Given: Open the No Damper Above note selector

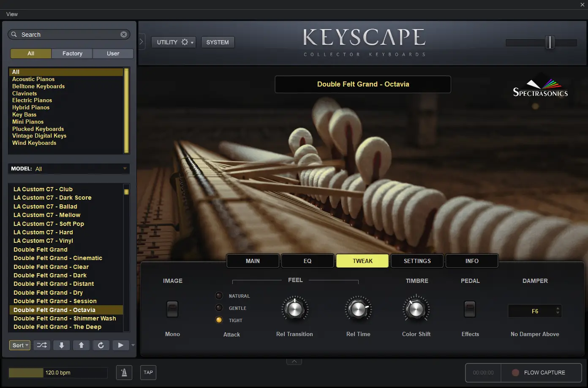Looking at the screenshot, I should pos(535,311).
